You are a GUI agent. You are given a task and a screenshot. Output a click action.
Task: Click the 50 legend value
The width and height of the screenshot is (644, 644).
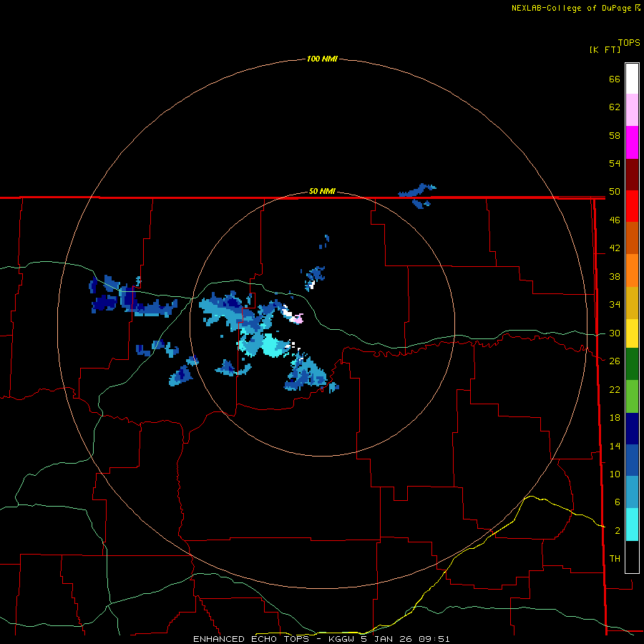615,192
